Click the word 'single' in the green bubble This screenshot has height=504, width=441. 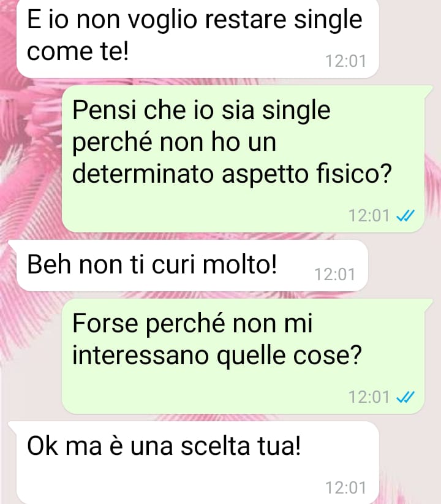coord(296,111)
